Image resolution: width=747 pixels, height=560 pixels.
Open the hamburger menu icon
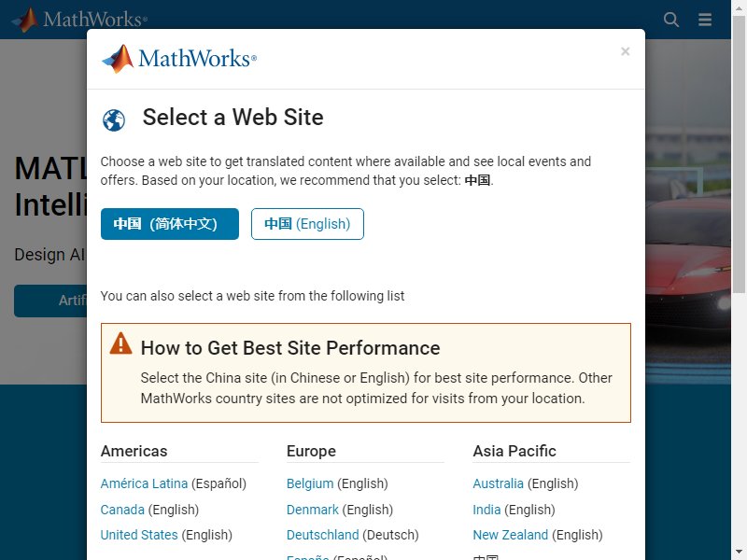point(705,20)
